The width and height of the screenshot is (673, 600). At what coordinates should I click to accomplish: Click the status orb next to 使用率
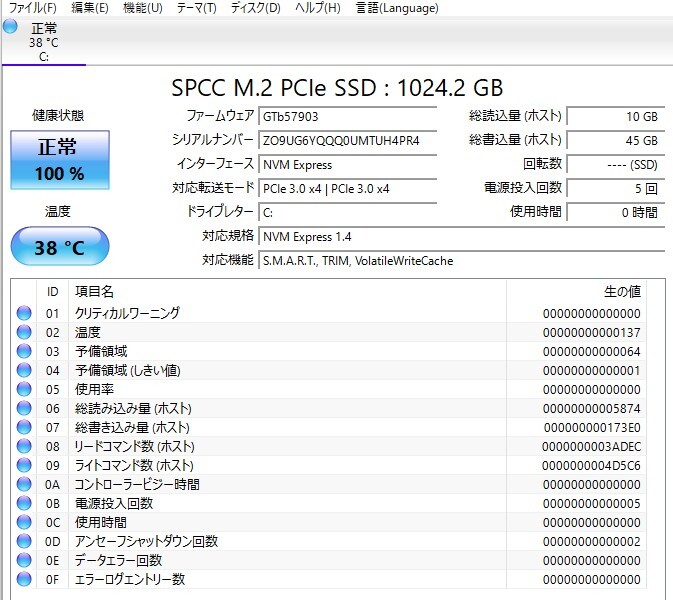[x=24, y=389]
